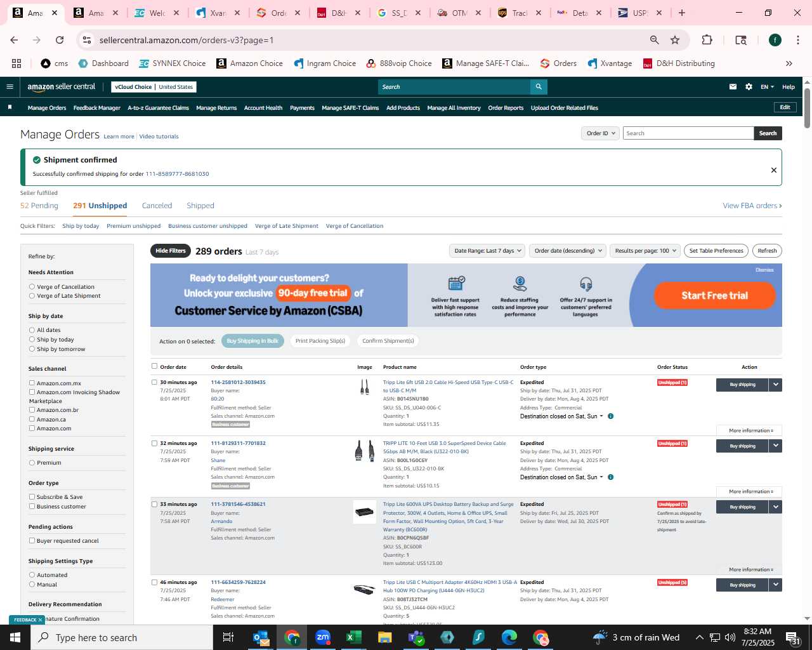The image size is (812, 650).
Task: Tick the checkbox for order 114-2581012-3039435
Action: click(x=154, y=382)
